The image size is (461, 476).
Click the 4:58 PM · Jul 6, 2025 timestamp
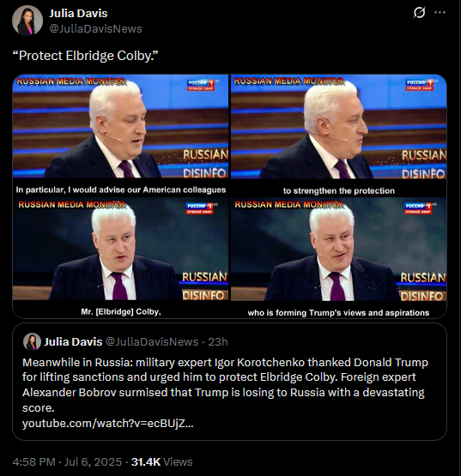click(x=67, y=461)
